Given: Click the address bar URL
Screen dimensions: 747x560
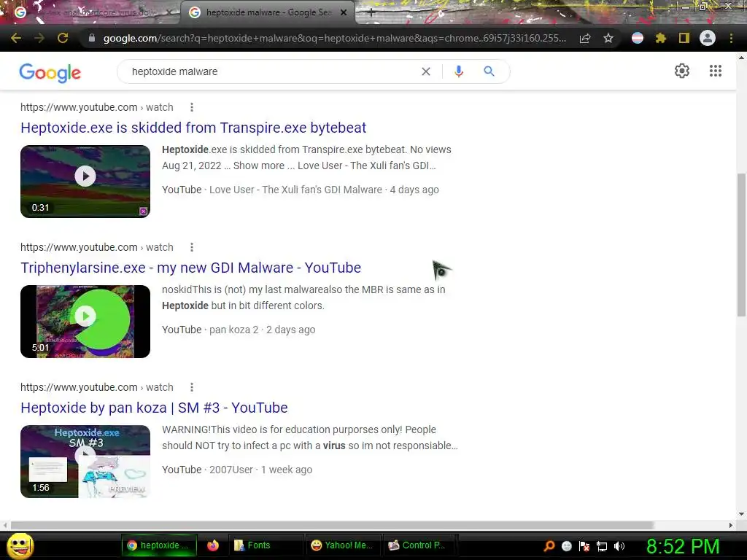Looking at the screenshot, I should [x=334, y=38].
